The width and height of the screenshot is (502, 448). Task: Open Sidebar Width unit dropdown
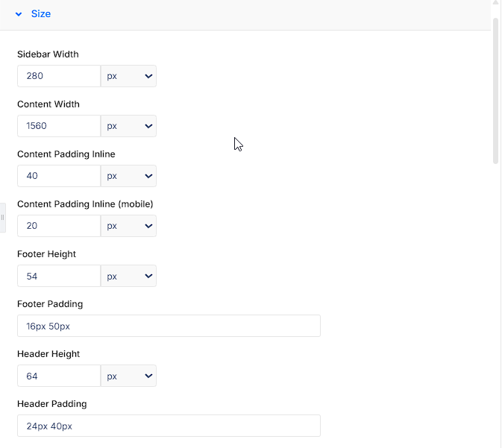(x=128, y=76)
